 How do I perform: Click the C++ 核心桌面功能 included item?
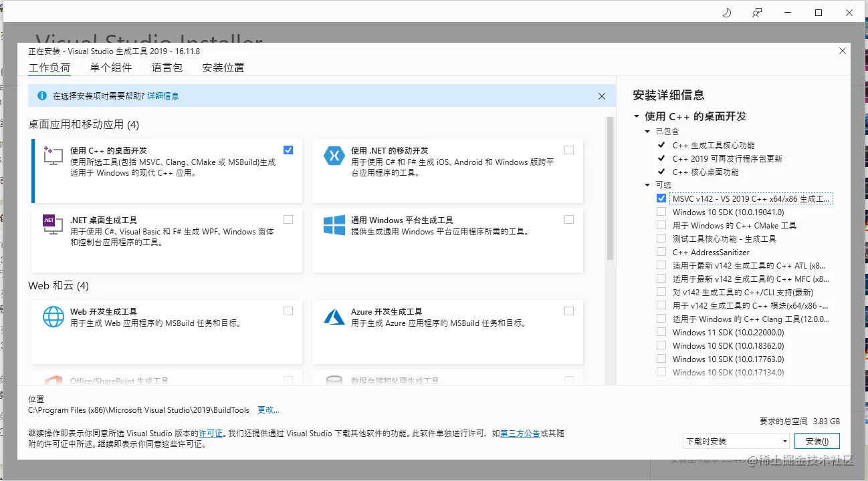tap(706, 172)
